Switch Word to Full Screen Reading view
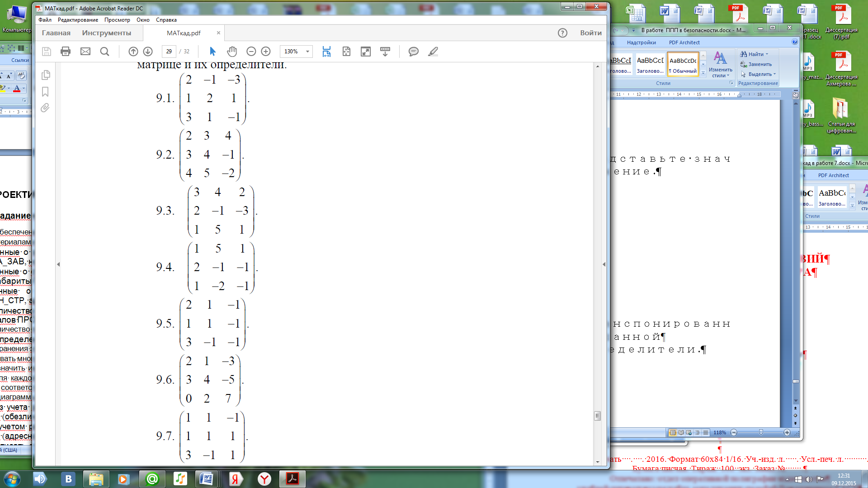 tap(681, 432)
